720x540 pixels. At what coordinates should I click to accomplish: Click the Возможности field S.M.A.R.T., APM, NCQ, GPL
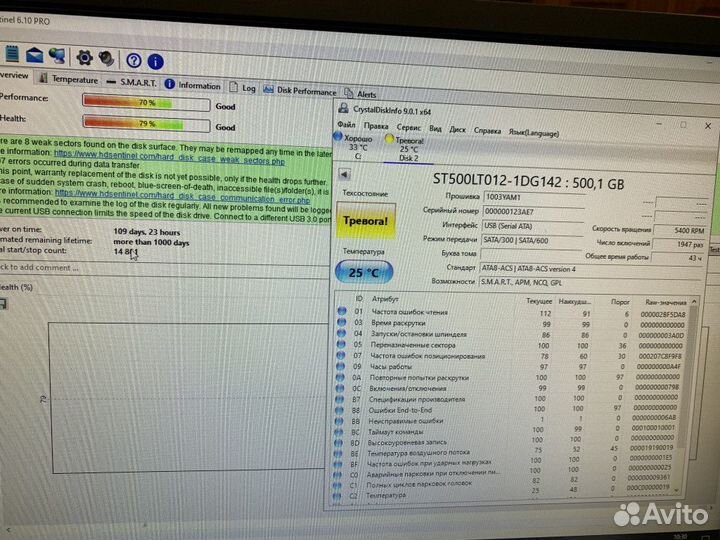pyautogui.click(x=590, y=283)
